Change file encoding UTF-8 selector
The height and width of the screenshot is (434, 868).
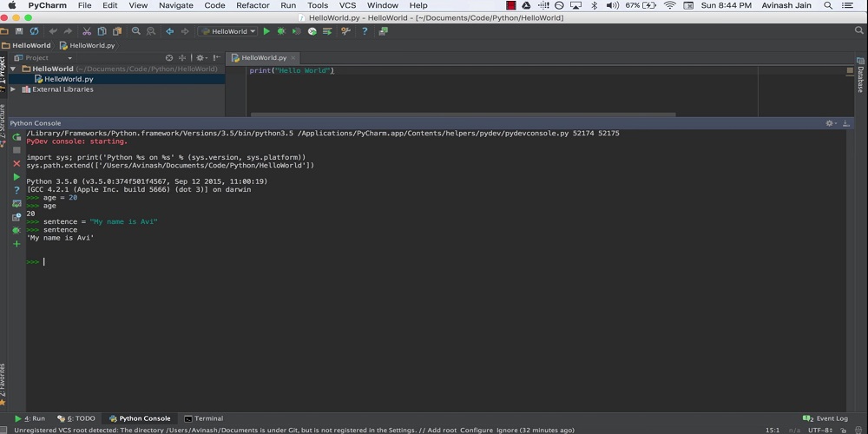(820, 431)
